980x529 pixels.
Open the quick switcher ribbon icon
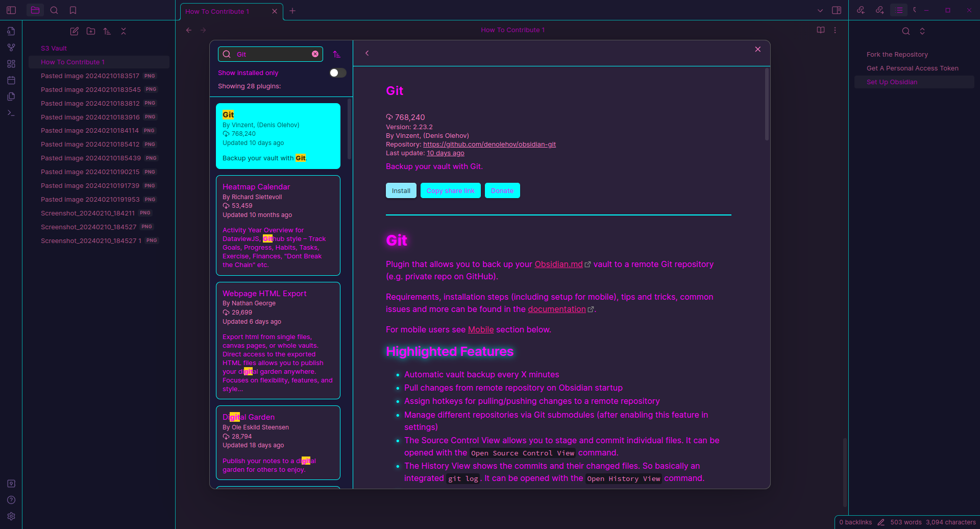[11, 31]
